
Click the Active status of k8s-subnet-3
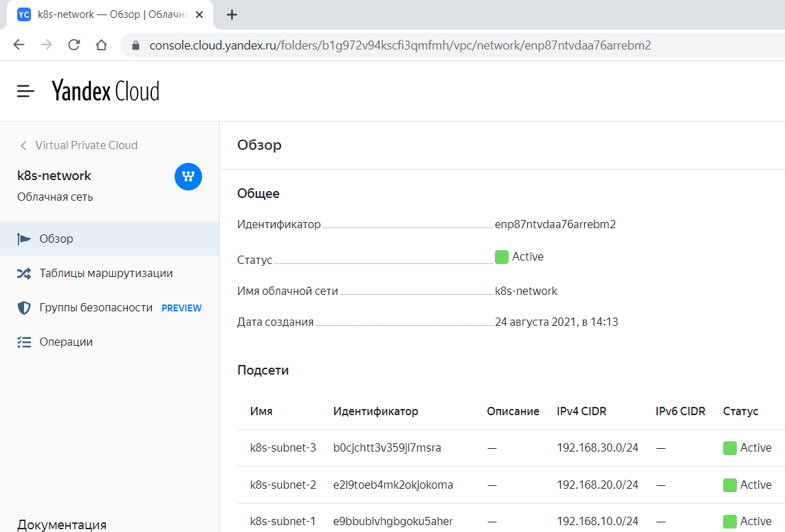click(747, 448)
